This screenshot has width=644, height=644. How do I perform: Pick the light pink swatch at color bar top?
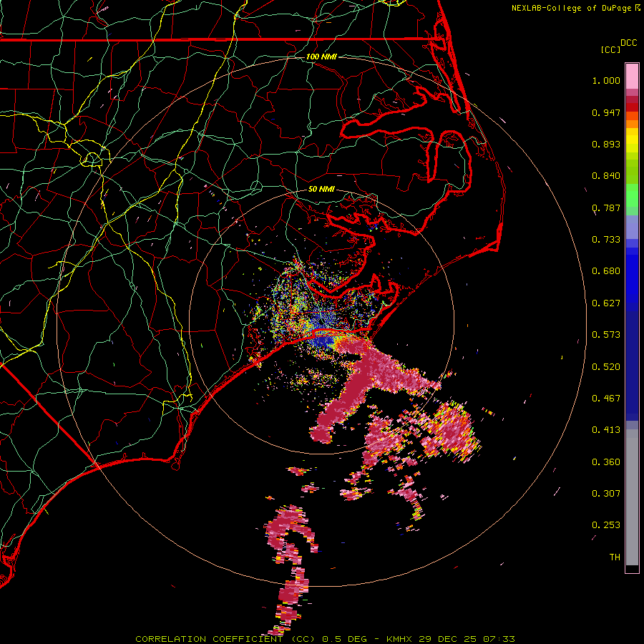[x=632, y=77]
